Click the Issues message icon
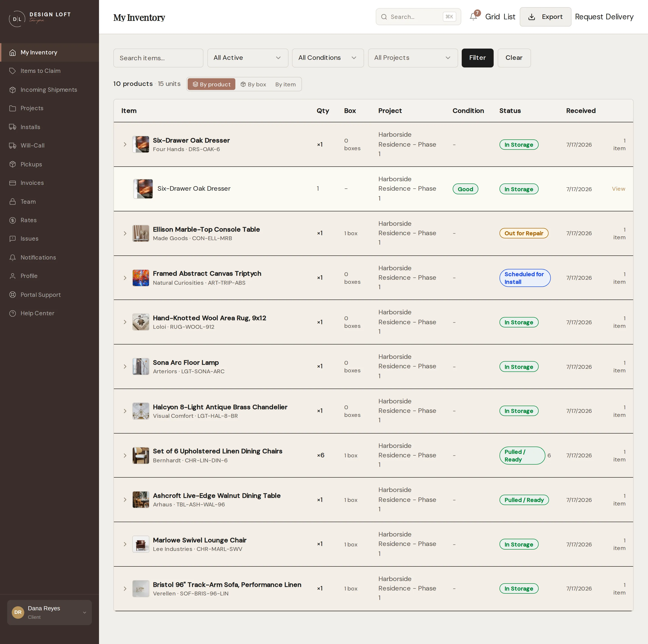This screenshot has width=648, height=644. [x=13, y=239]
